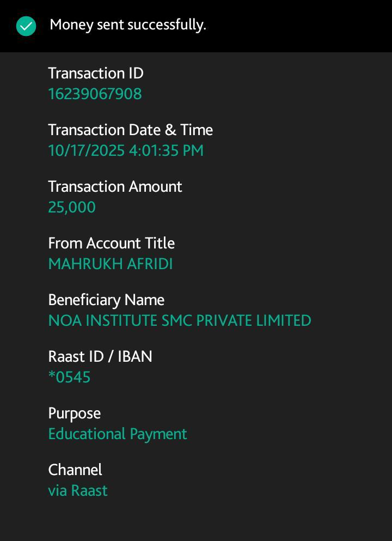The width and height of the screenshot is (392, 541).
Task: Tap transaction ID number 16239067908
Action: [x=95, y=94]
